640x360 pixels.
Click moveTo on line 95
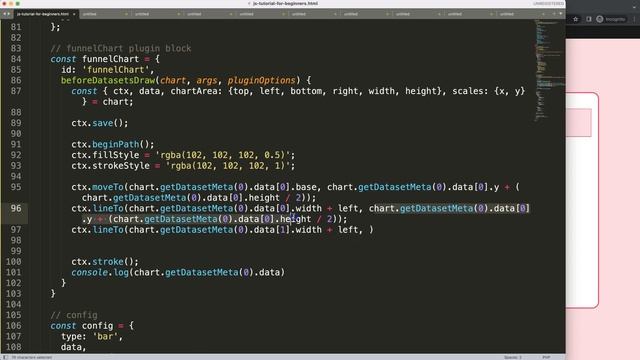[108, 187]
